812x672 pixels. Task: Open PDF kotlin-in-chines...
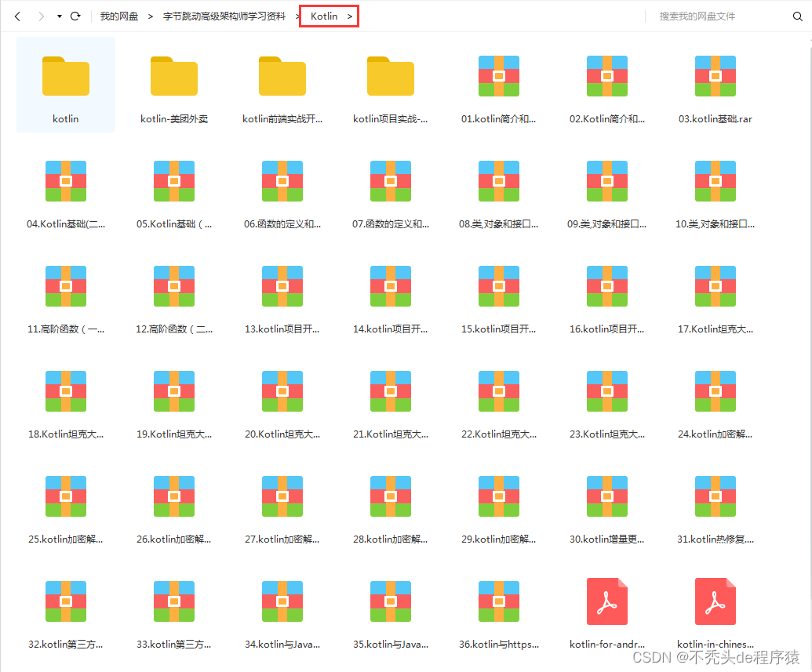pyautogui.click(x=716, y=601)
